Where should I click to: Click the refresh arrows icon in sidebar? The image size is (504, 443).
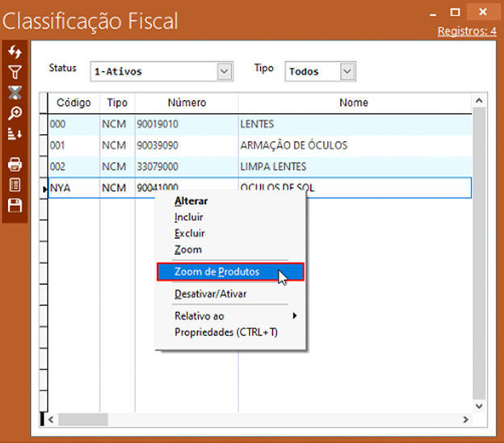pos(15,52)
